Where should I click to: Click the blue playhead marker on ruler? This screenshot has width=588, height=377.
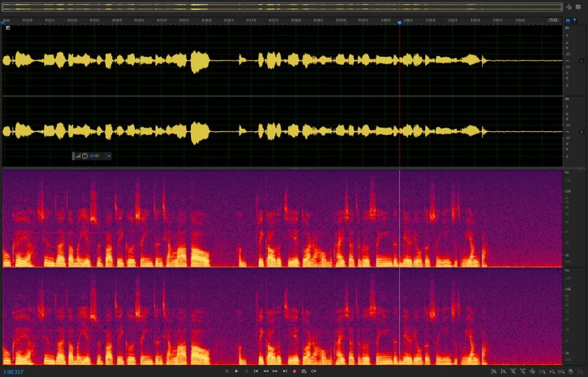[400, 22]
